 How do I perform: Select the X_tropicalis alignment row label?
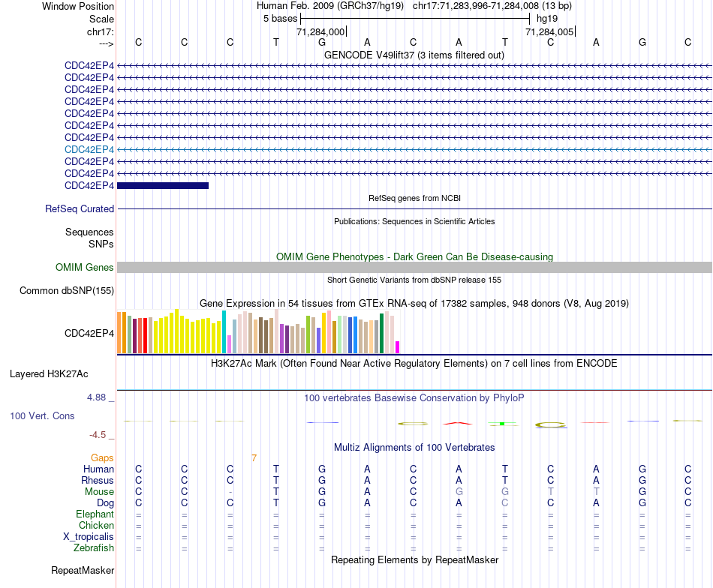coord(89,537)
